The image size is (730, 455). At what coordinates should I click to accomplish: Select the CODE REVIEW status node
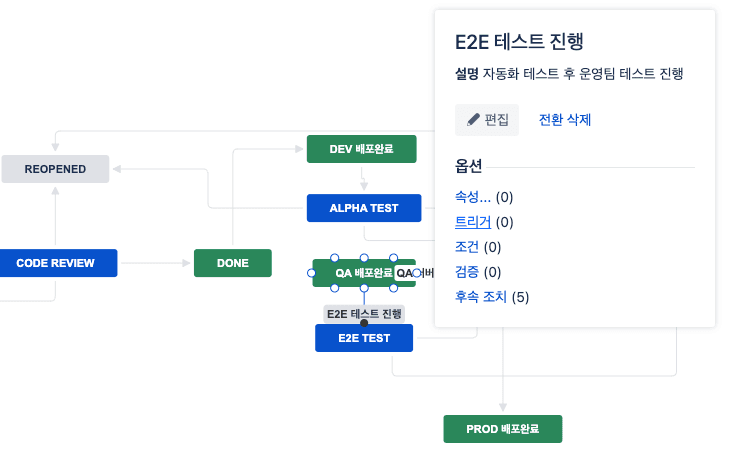click(x=55, y=263)
